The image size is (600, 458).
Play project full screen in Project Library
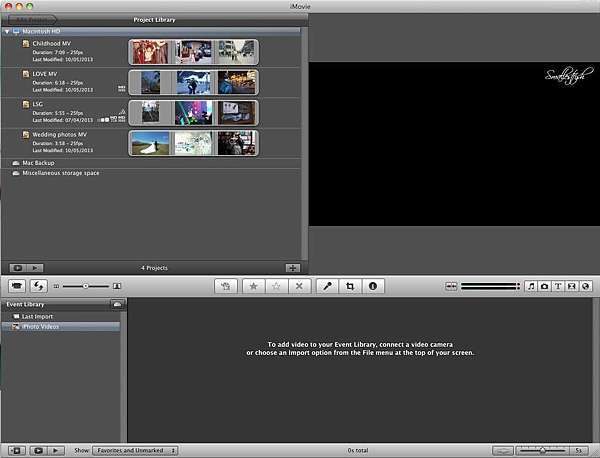pos(18,268)
